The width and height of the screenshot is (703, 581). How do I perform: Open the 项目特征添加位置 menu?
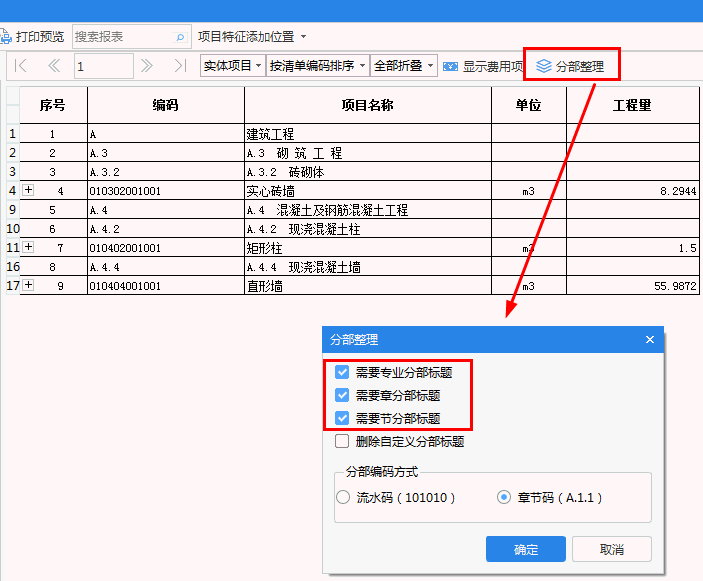[252, 37]
